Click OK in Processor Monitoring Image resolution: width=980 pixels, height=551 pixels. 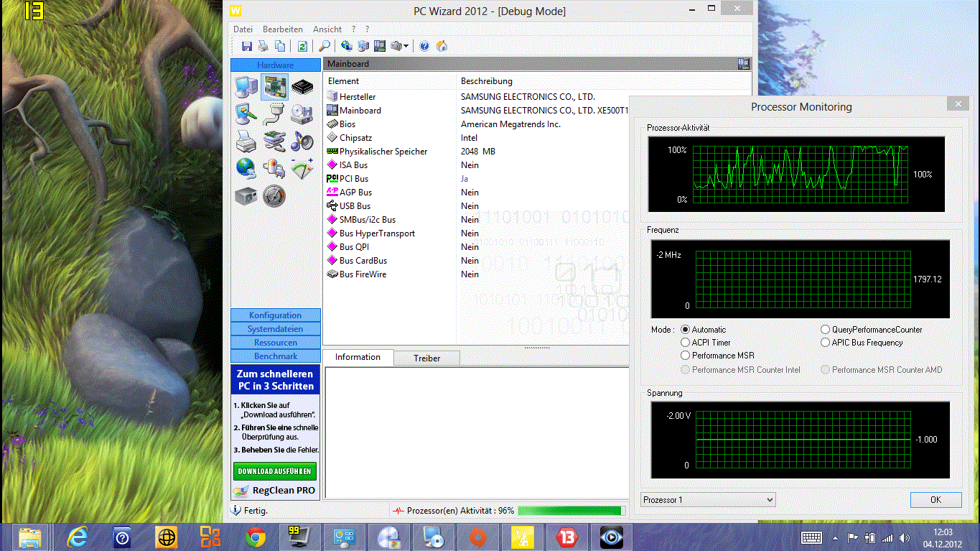click(935, 500)
